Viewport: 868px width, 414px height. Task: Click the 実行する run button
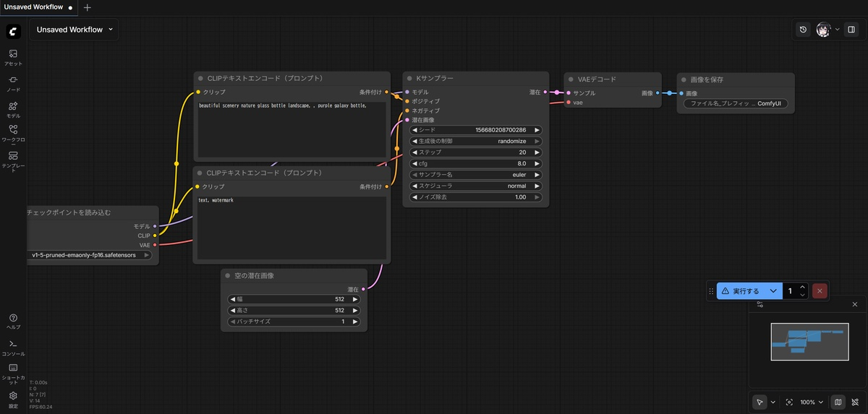(x=741, y=290)
